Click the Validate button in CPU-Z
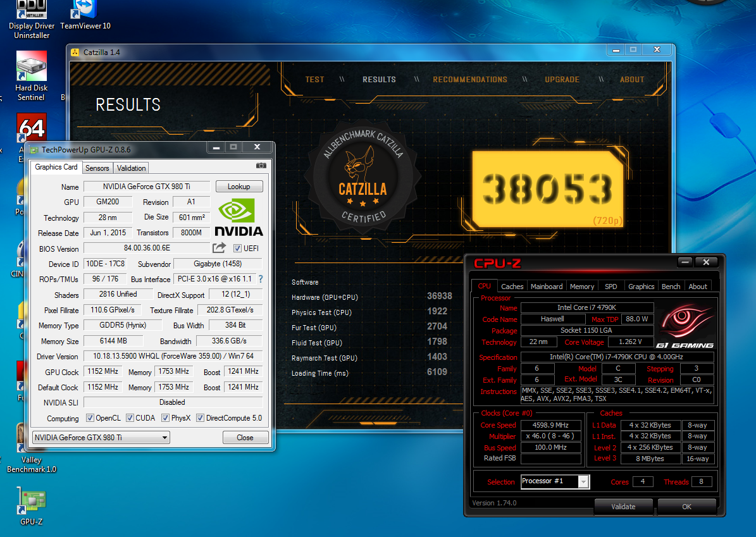Viewport: 756px width, 537px height. (623, 507)
